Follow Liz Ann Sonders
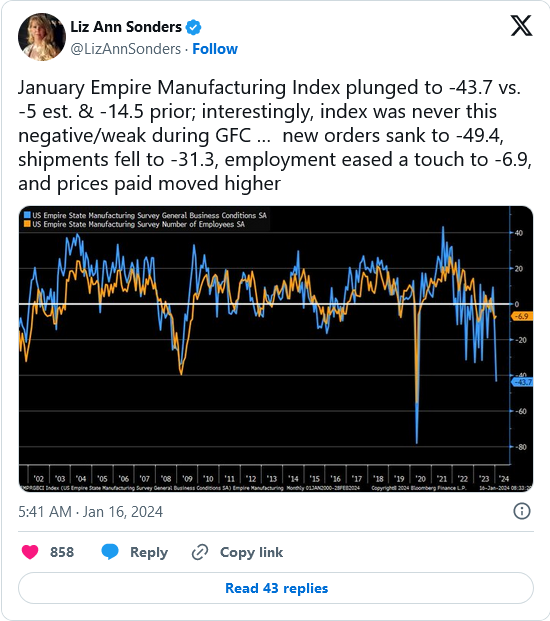Viewport: 550px width, 621px height. click(x=215, y=49)
